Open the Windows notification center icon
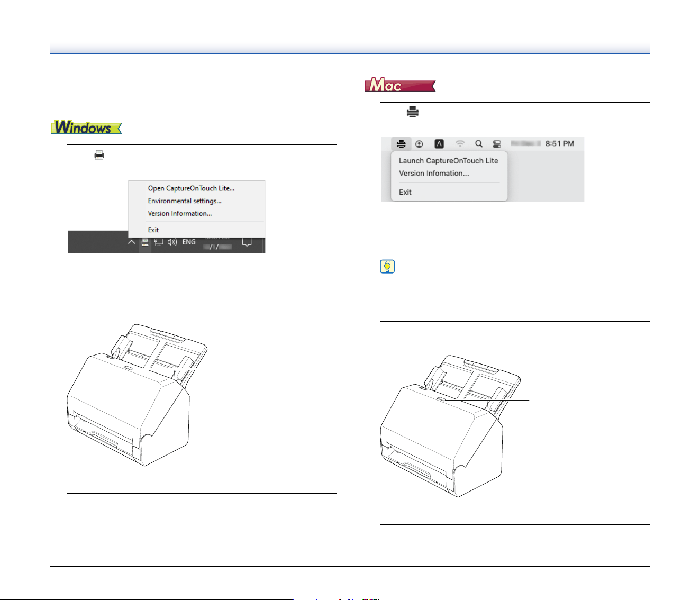Viewport: 700px width, 600px height. [247, 242]
